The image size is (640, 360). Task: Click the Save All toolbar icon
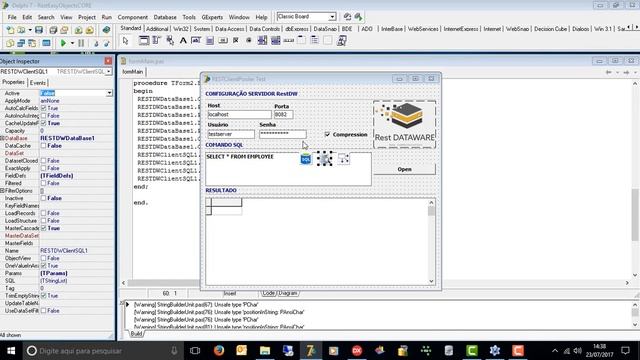coord(53,30)
